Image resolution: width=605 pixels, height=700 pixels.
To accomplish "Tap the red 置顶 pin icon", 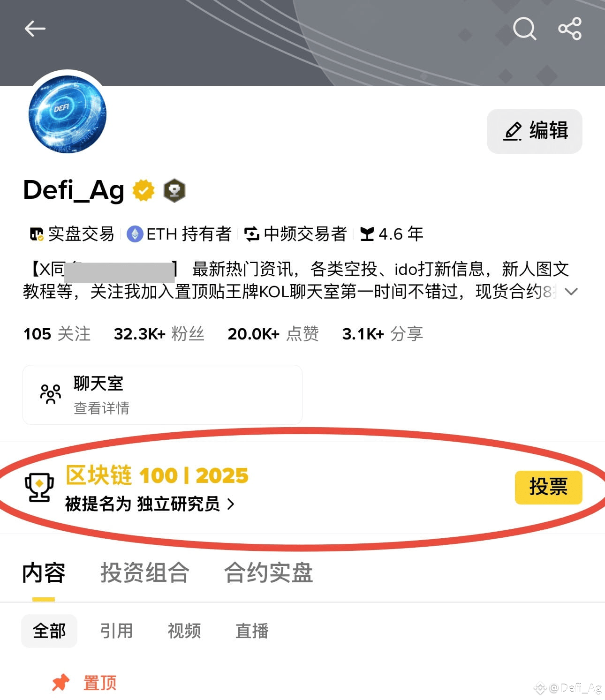I will (60, 683).
